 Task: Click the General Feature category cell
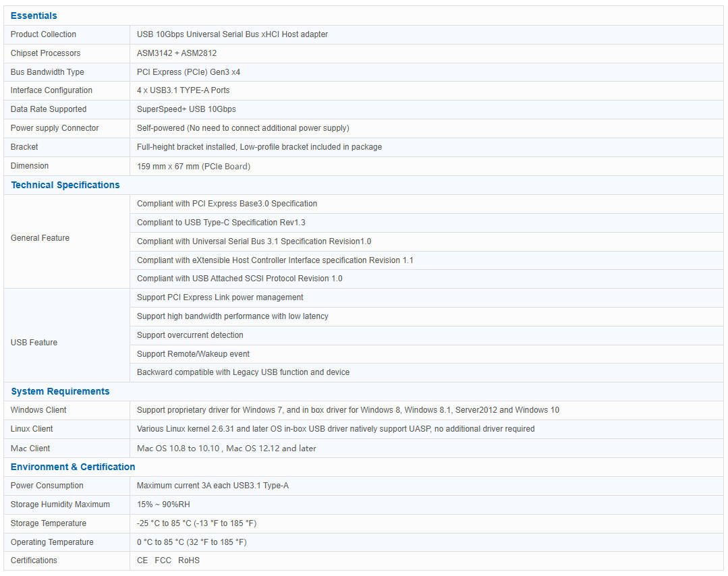pyautogui.click(x=40, y=238)
